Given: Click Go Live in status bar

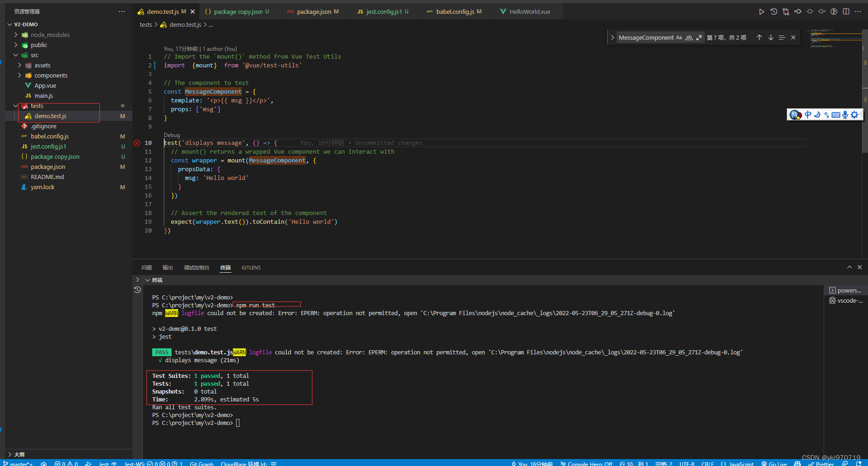Looking at the screenshot, I should [x=774, y=463].
